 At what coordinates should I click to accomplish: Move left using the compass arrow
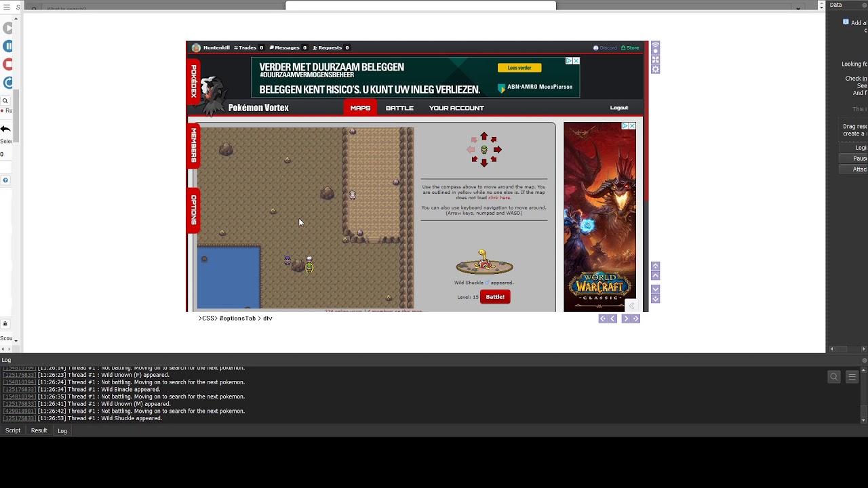point(471,150)
